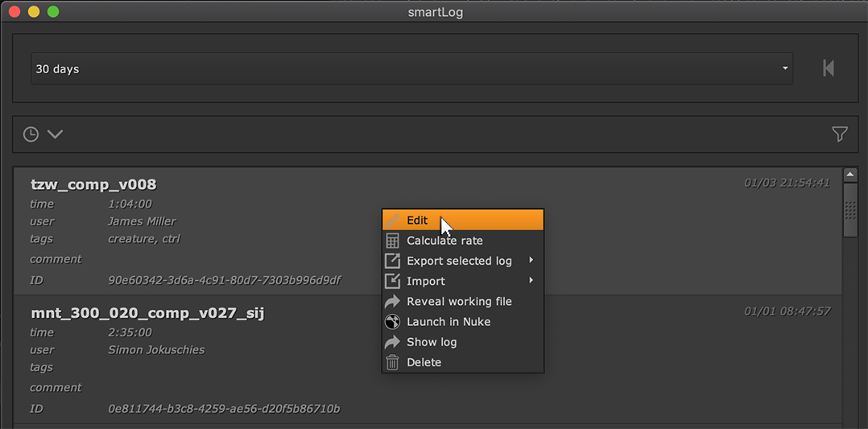
Task: Click the Nuke logo icon in menu
Action: 392,322
